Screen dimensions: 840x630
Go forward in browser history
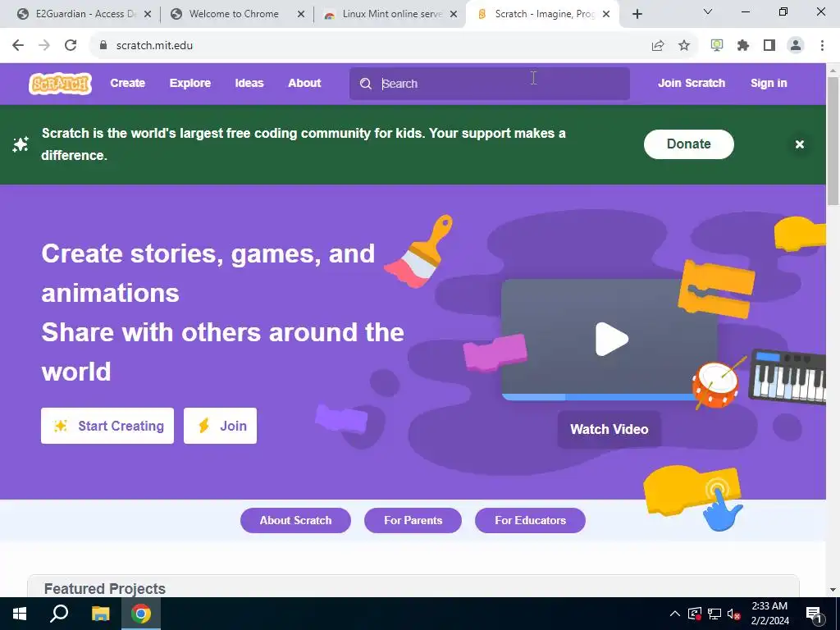pos(44,46)
